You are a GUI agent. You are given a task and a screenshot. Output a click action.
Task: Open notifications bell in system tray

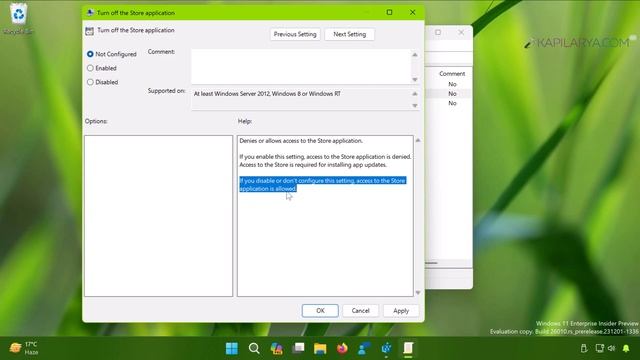[x=626, y=348]
